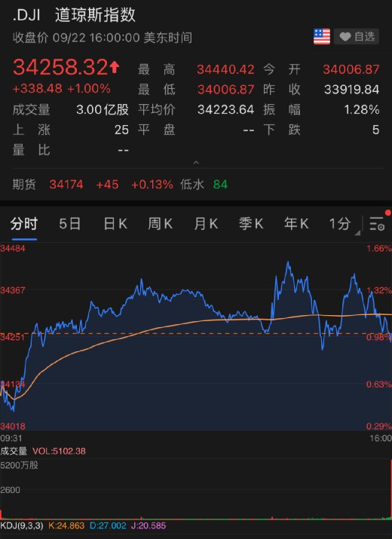Switch to the 5日 tab
The image size is (392, 539).
point(70,224)
